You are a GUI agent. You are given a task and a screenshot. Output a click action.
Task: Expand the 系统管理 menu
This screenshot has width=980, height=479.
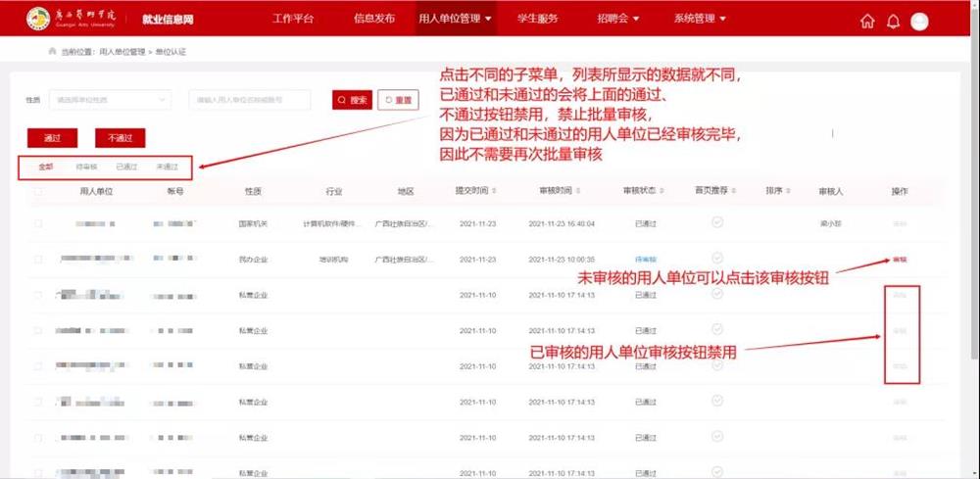tap(700, 19)
